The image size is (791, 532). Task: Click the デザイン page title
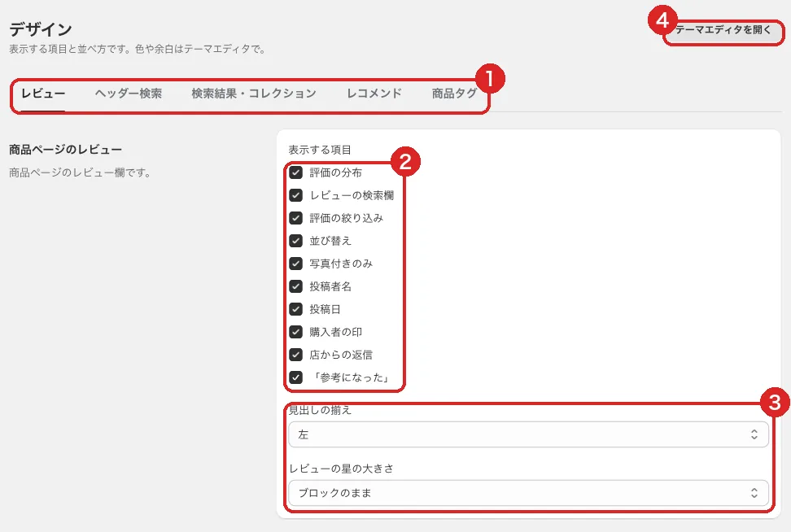point(41,29)
